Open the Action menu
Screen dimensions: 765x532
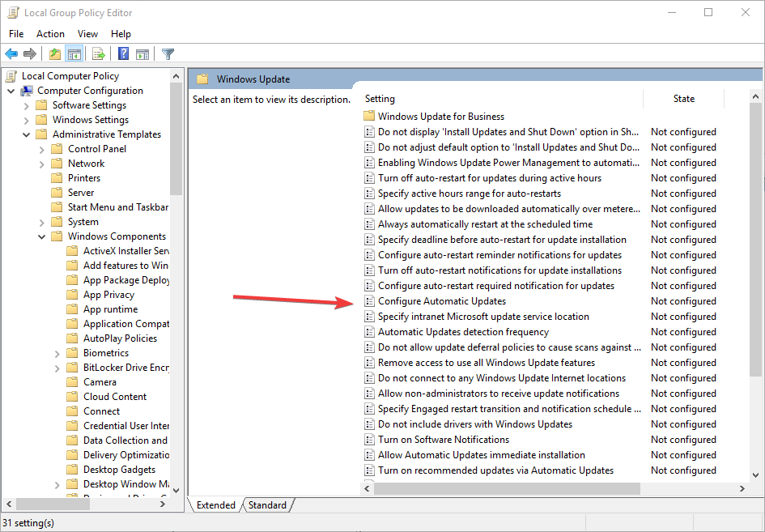tap(50, 34)
